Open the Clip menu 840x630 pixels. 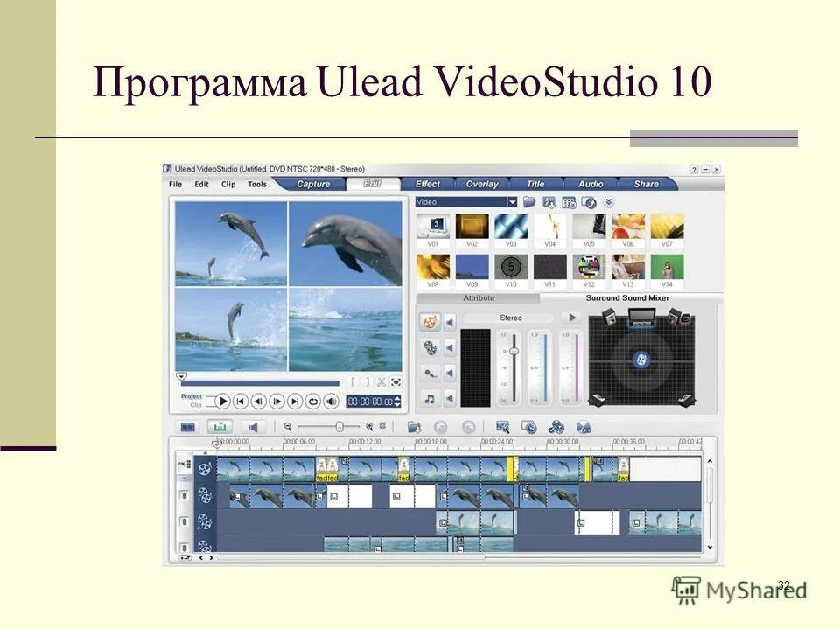point(228,185)
